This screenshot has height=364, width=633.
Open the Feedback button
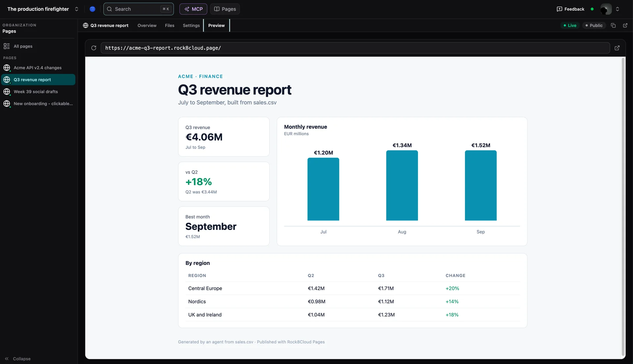click(x=570, y=9)
